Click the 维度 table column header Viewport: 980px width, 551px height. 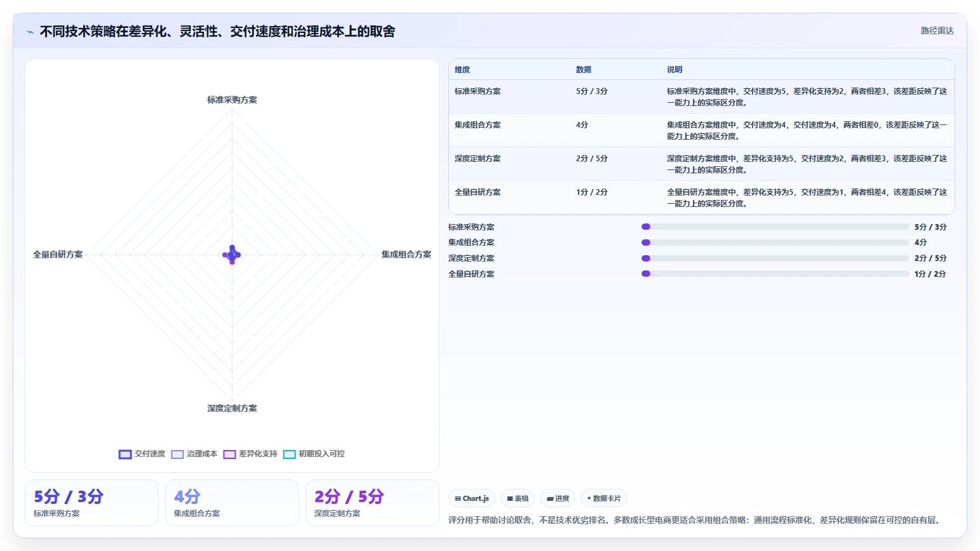[x=462, y=70]
